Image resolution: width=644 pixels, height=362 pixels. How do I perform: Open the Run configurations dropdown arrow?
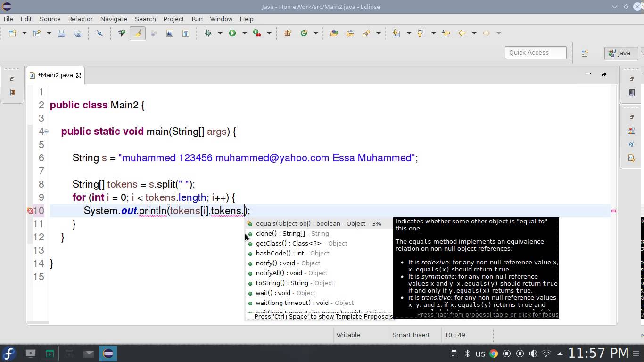pyautogui.click(x=244, y=33)
